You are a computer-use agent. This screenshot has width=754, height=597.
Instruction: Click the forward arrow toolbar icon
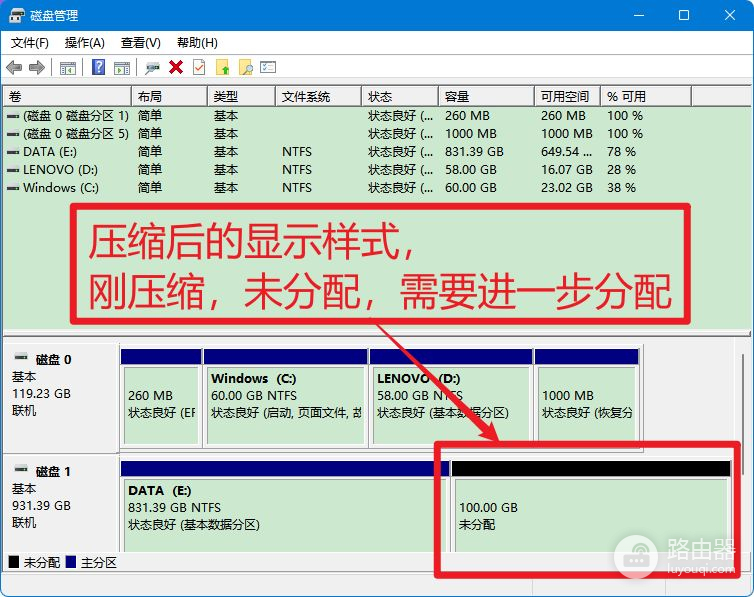pyautogui.click(x=37, y=67)
